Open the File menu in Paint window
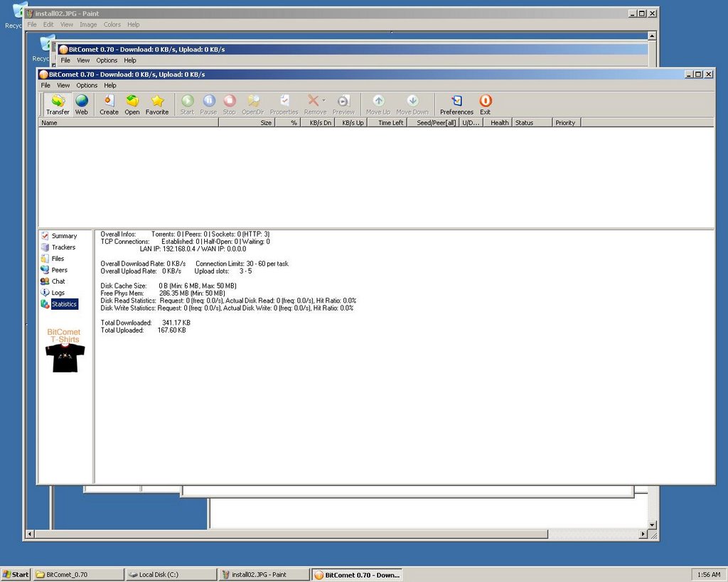The height and width of the screenshot is (582, 728). point(31,25)
